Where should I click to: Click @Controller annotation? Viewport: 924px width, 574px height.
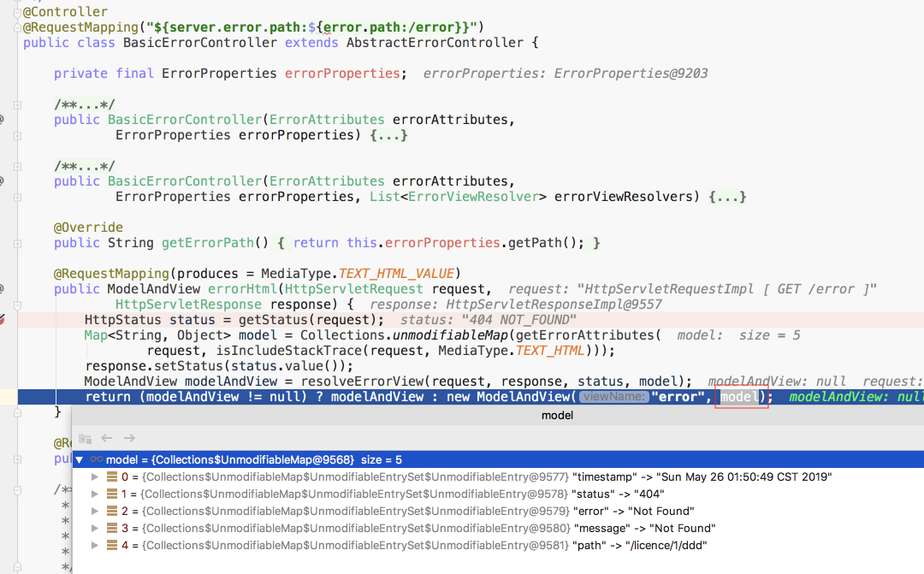[x=65, y=12]
